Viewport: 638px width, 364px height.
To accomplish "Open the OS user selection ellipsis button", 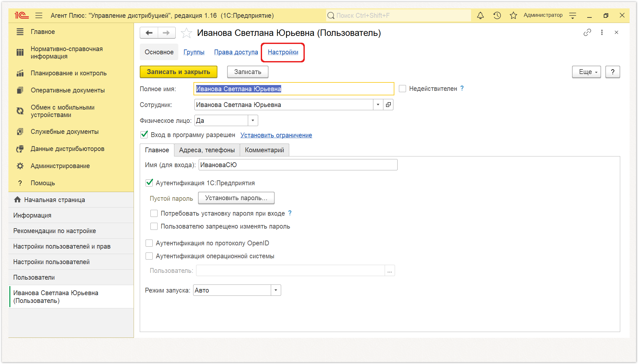I will pos(390,271).
